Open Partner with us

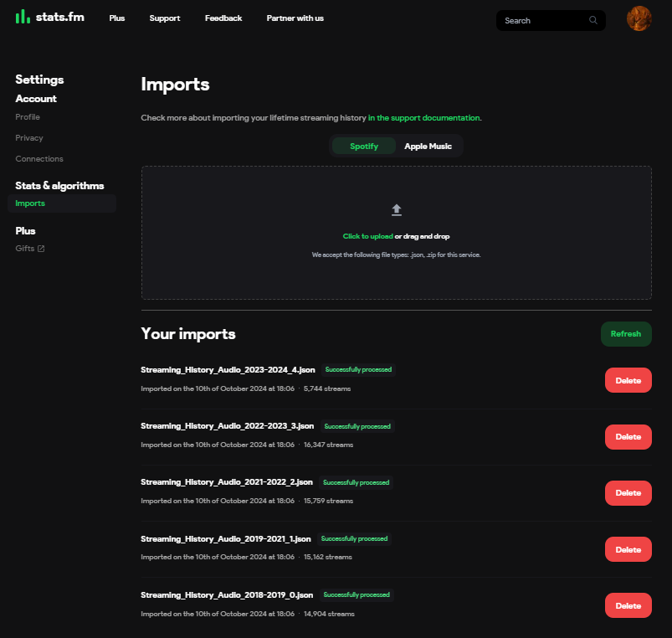coord(295,18)
